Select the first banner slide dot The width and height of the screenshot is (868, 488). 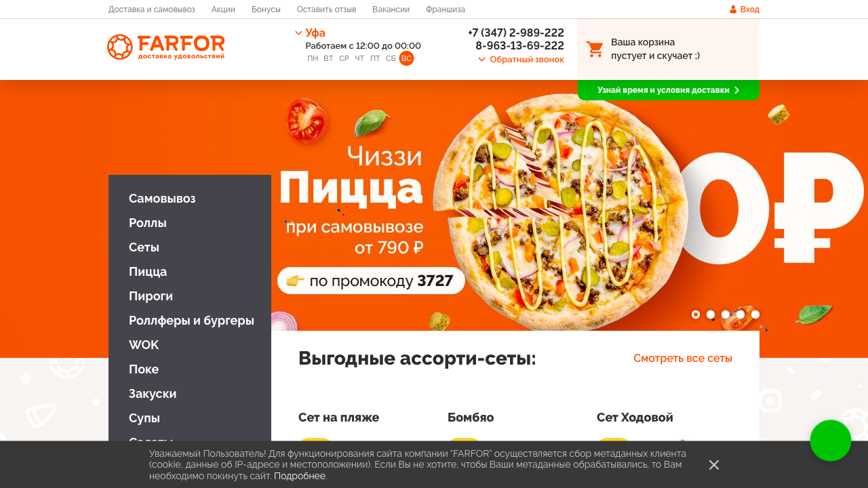pos(696,314)
